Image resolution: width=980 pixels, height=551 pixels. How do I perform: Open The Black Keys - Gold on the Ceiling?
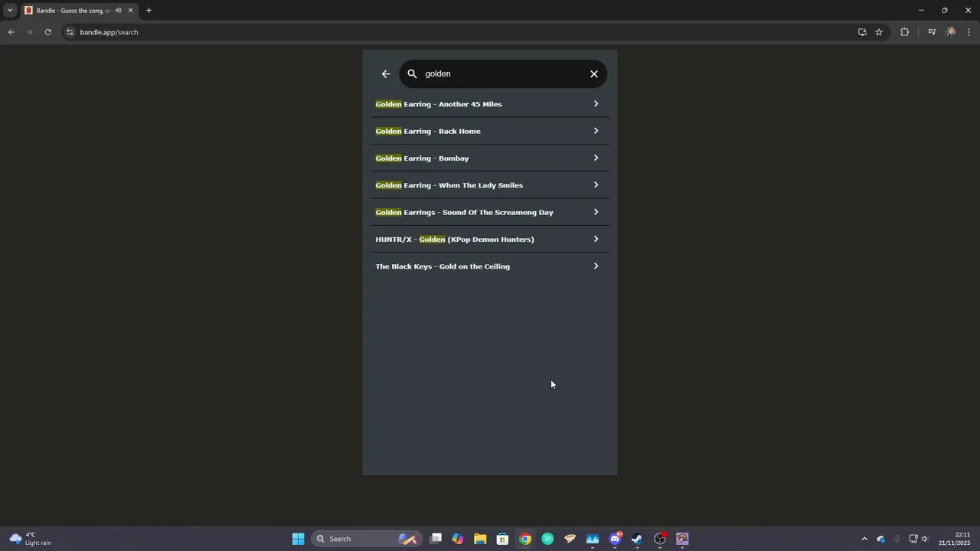pos(490,266)
